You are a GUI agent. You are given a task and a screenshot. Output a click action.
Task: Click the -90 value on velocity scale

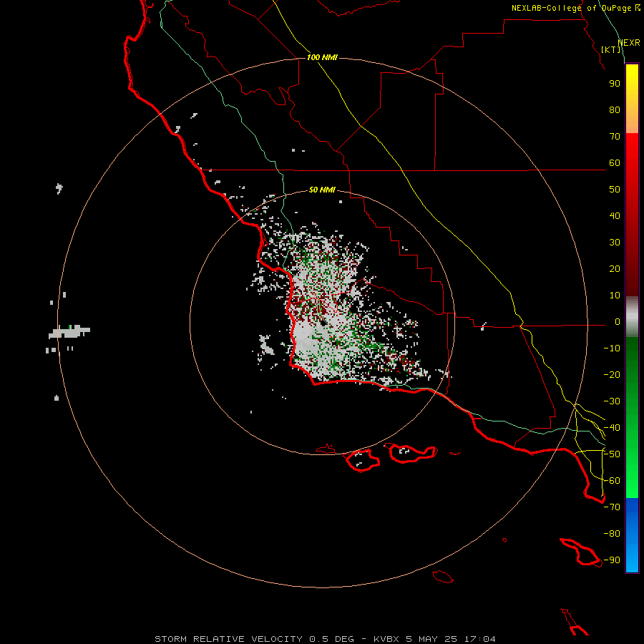pos(612,560)
